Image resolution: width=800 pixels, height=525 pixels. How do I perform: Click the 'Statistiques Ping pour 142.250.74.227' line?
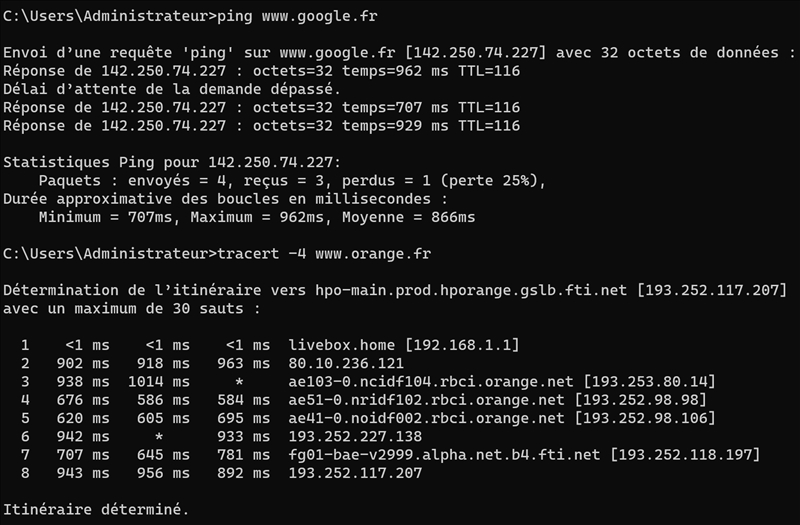172,162
